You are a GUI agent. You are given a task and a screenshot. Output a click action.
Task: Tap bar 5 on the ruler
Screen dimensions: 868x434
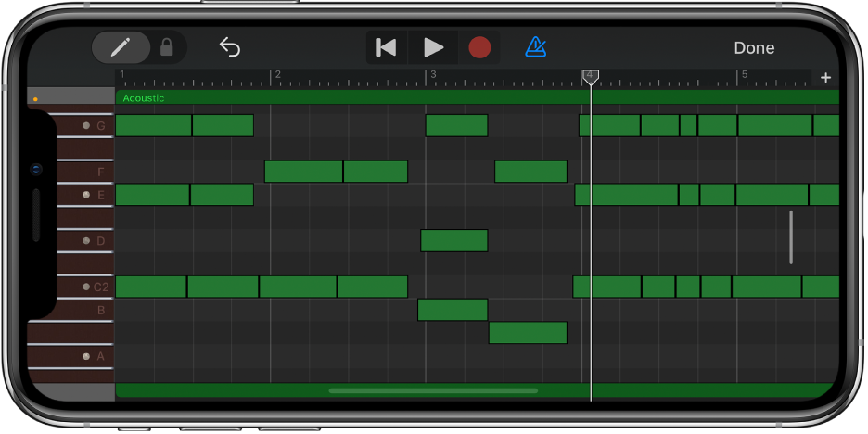coord(745,75)
